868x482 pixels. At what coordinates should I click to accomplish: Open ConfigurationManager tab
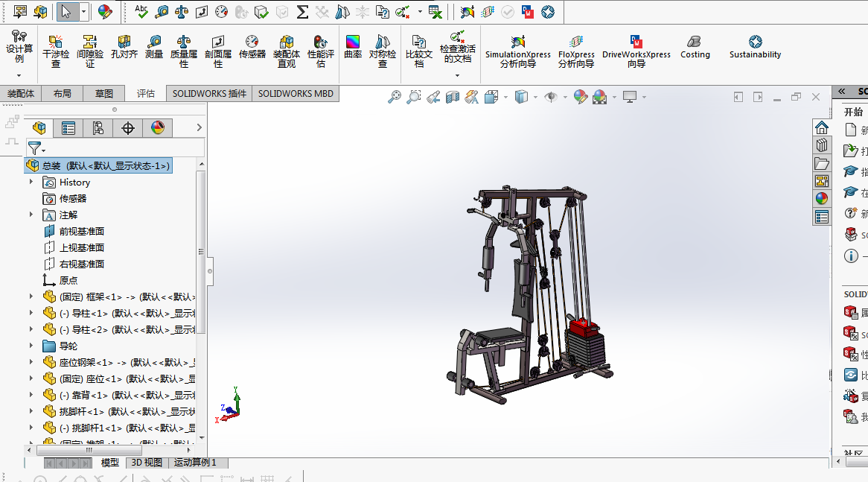tap(98, 128)
